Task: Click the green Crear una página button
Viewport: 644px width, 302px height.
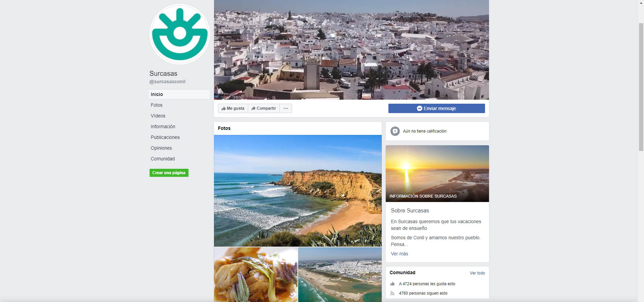Action: tap(169, 173)
